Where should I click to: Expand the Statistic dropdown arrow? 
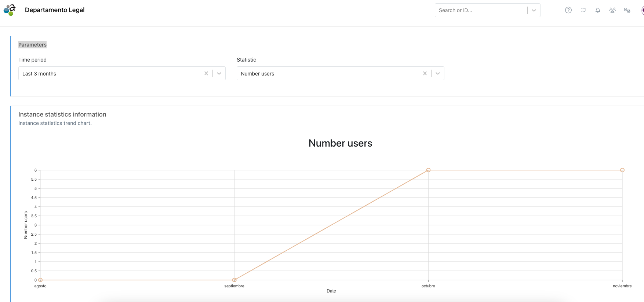pyautogui.click(x=437, y=73)
